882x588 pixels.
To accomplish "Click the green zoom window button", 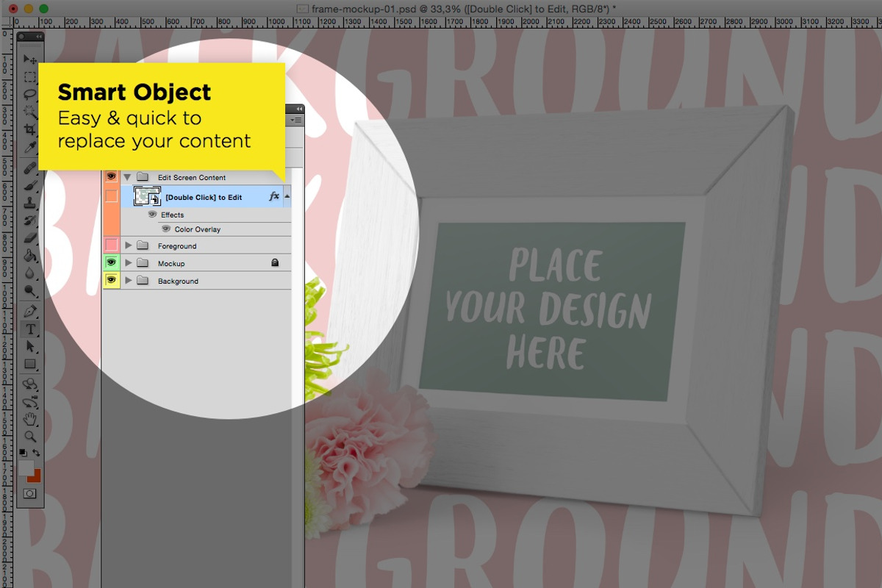I will pos(43,8).
